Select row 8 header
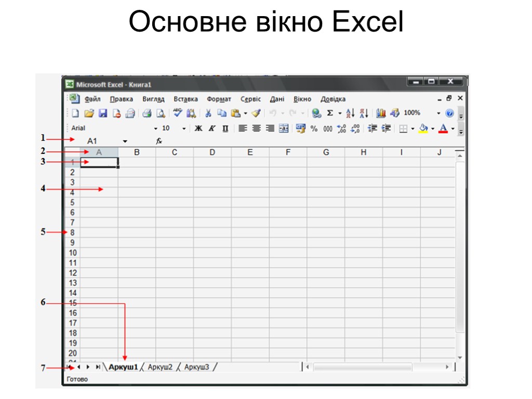 click(x=72, y=233)
